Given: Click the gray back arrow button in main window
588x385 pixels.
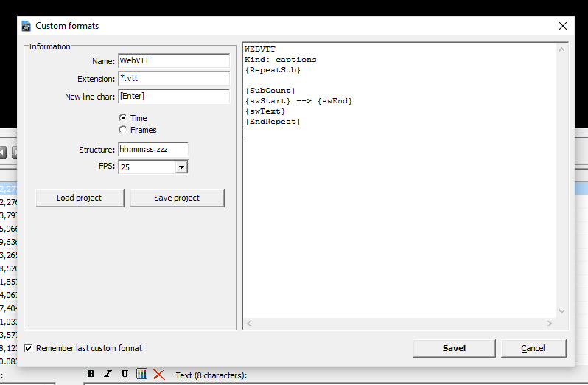Looking at the screenshot, I should pyautogui.click(x=3, y=153).
